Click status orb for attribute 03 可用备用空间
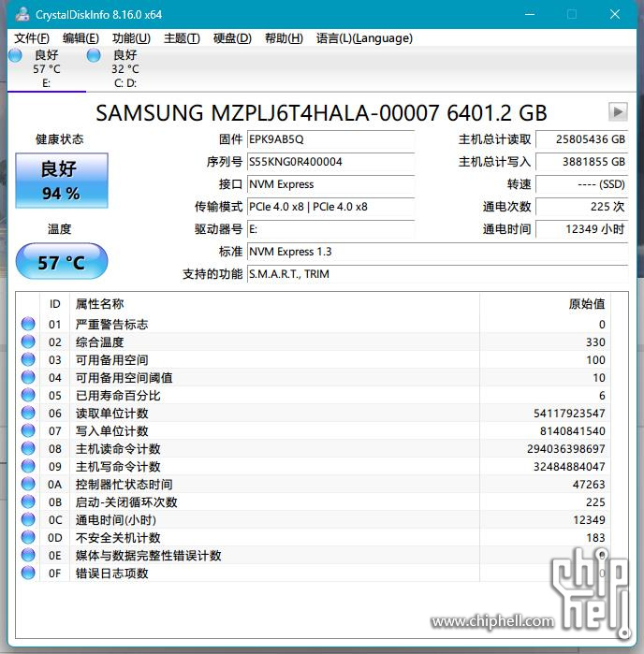Screen dimensions: 644x654 coord(28,359)
